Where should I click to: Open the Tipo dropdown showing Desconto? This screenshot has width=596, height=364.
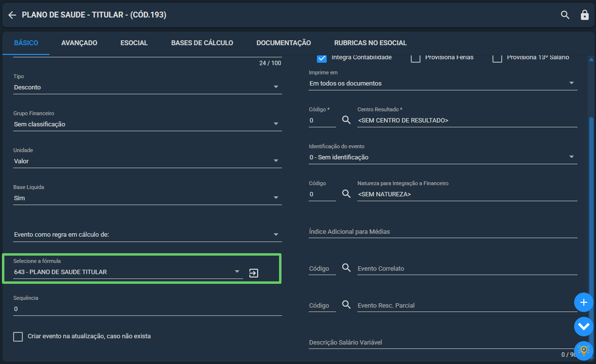[x=147, y=87]
